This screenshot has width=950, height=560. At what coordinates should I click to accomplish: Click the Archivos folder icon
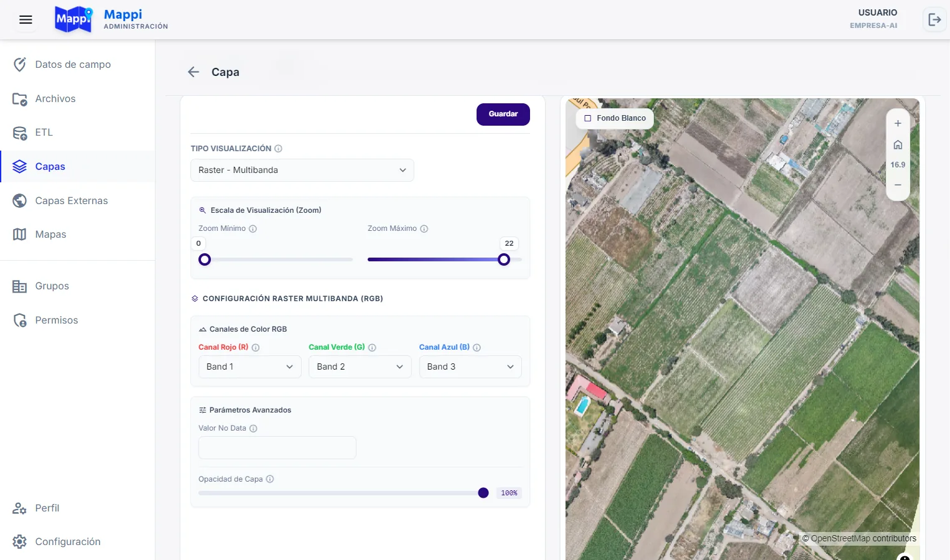(20, 99)
